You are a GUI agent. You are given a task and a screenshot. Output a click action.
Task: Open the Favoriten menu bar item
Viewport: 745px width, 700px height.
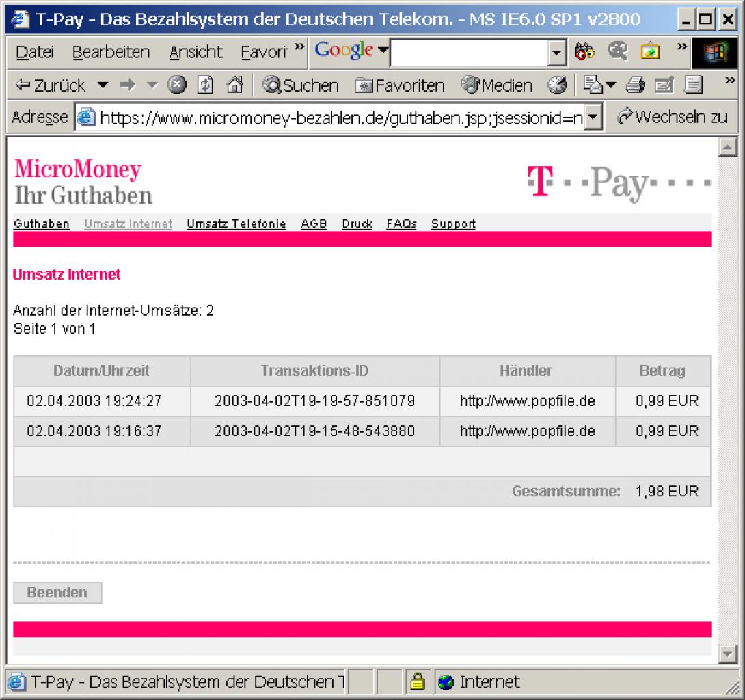264,52
